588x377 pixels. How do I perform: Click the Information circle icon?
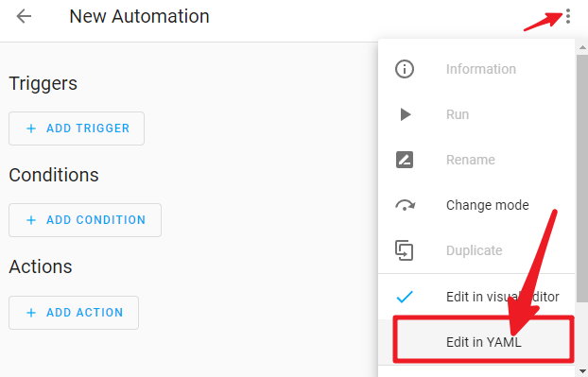405,69
